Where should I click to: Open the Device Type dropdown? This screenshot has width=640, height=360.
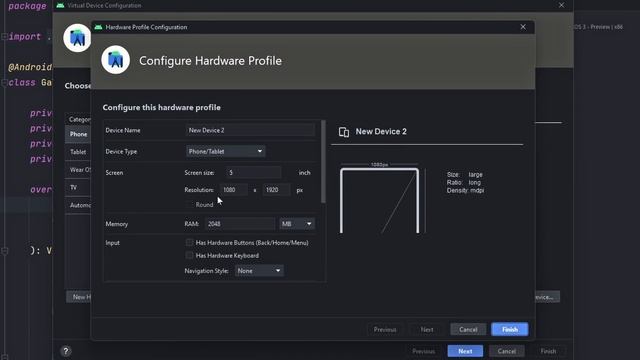coord(225,151)
